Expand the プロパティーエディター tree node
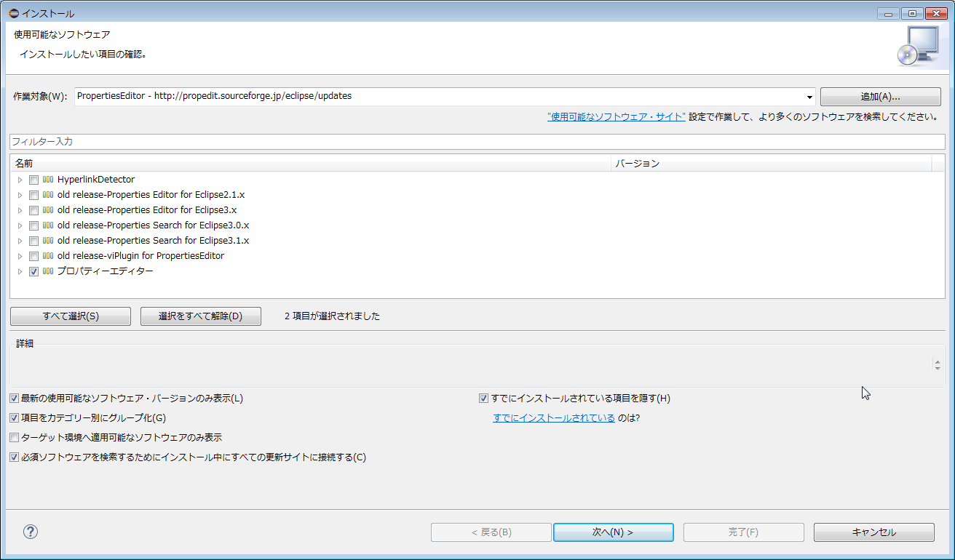 point(20,271)
